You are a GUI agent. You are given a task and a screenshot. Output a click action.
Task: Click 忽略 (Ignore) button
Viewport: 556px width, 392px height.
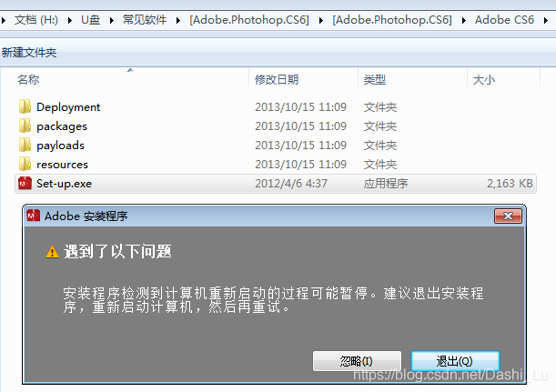pos(356,361)
